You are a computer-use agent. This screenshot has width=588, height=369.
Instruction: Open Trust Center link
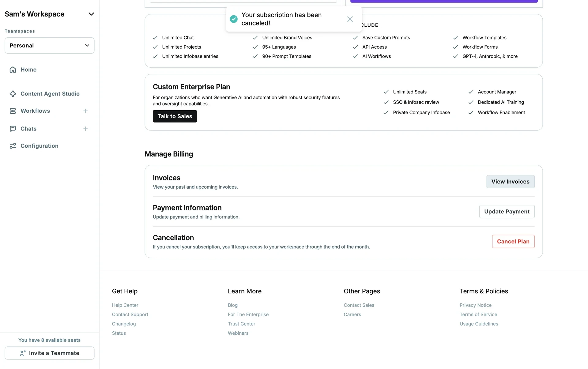(241, 324)
